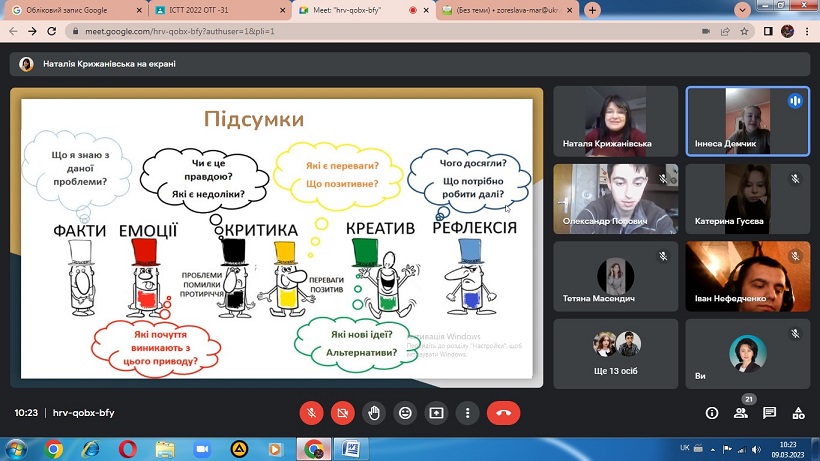Turn on the camera in Meet controls
Screen dimensions: 820x461
[343, 413]
